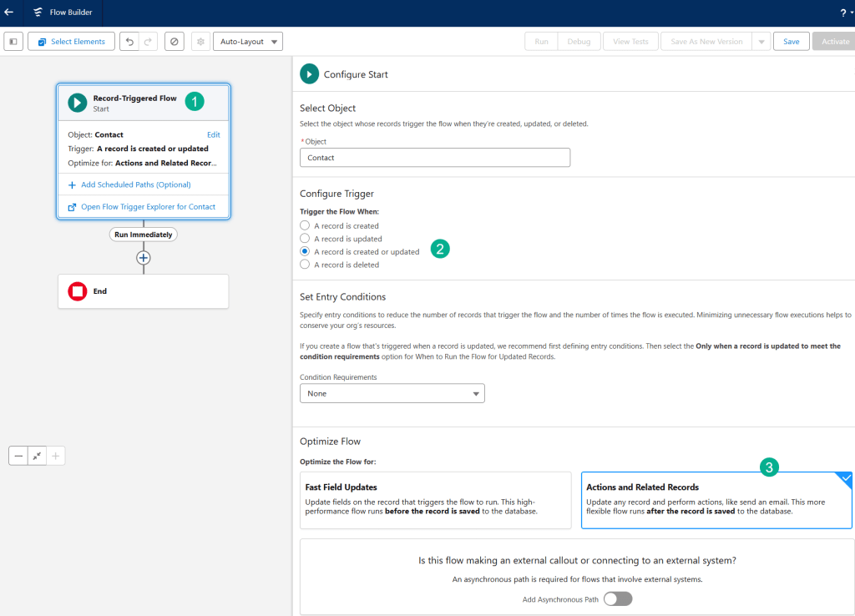Viewport: 855px width, 616px height.
Task: Click the Save button
Action: point(791,42)
